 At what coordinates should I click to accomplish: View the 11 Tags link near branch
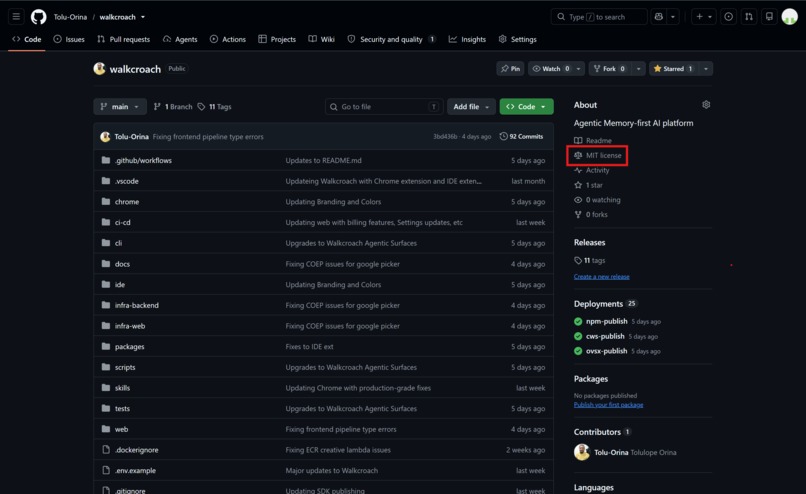(215, 106)
